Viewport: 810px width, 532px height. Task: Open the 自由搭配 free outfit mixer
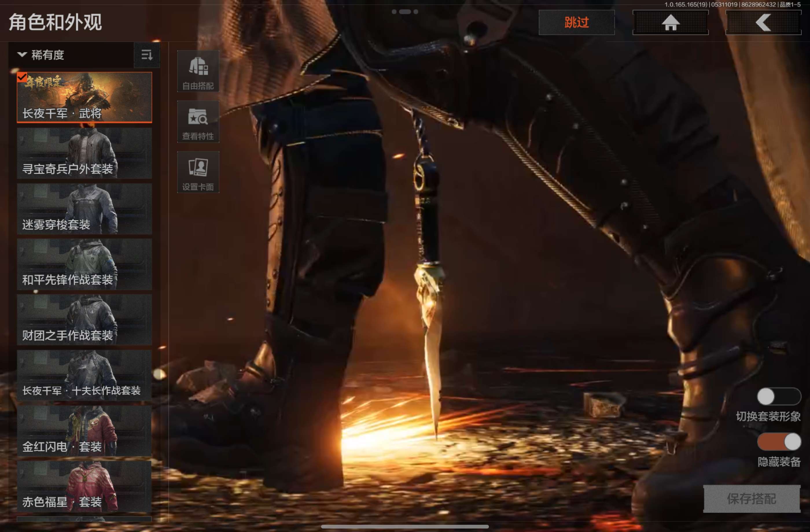[198, 71]
